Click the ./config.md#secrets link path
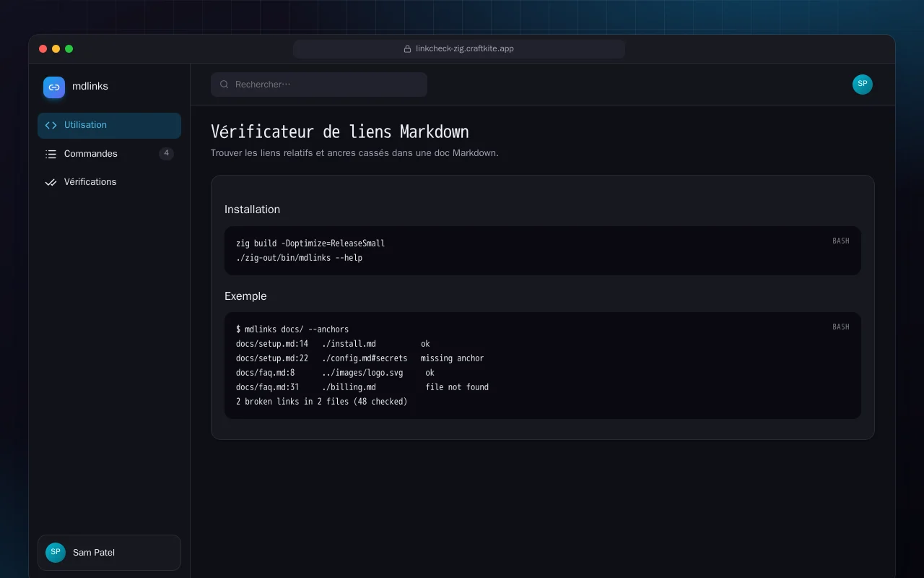Screen dimensions: 924x578 (x=365, y=358)
